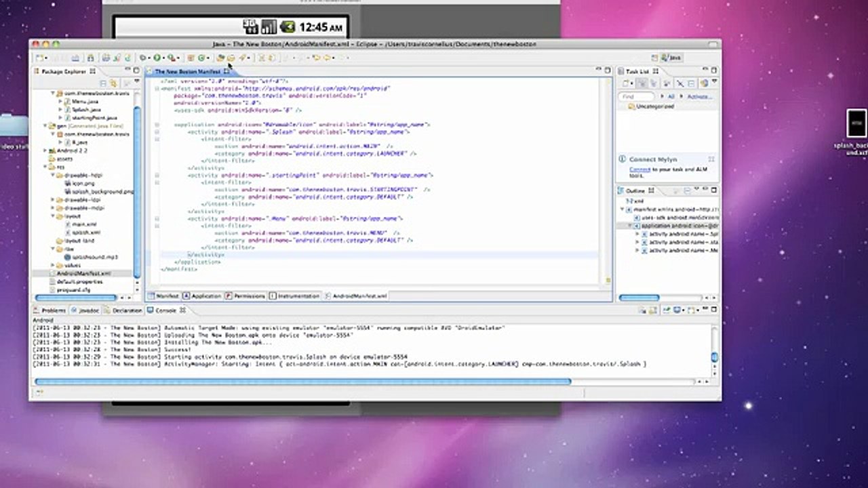Viewport: 868px width, 488px height.
Task: Collapse the application element fold marker in editor
Action: 157,125
